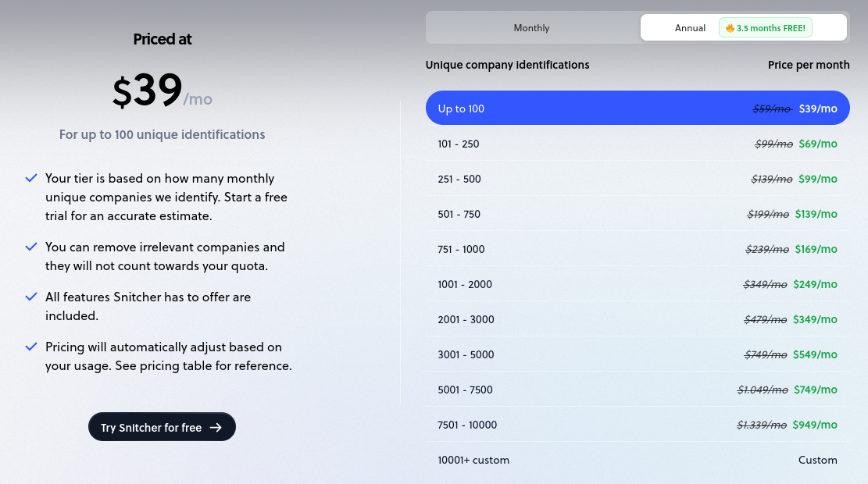Select the Annual billing tab
This screenshot has height=484, width=868.
pos(744,27)
